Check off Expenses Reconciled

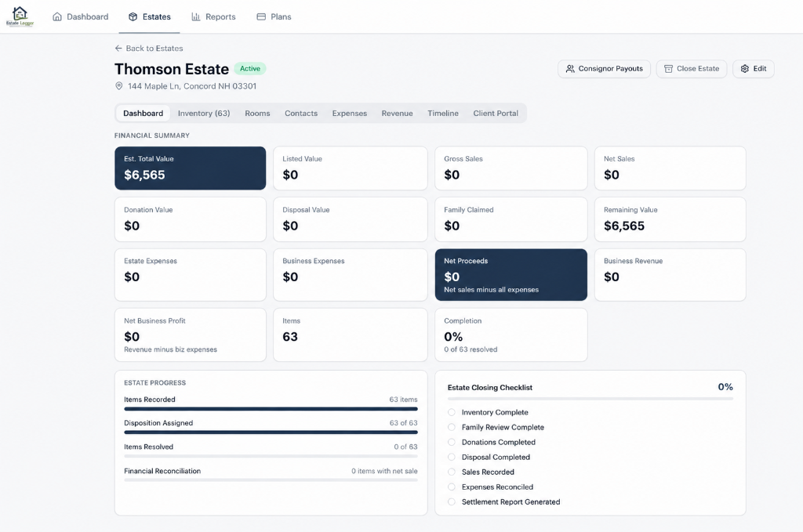[451, 487]
